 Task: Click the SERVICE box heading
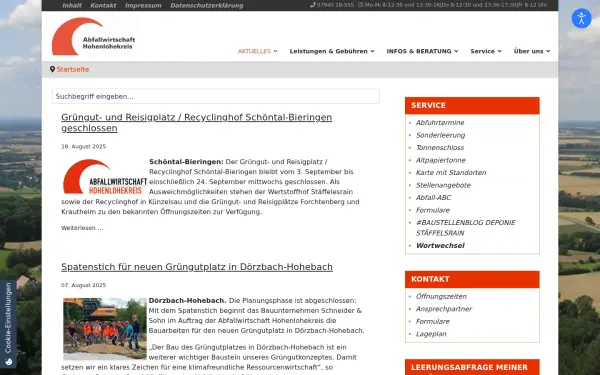[472, 106]
